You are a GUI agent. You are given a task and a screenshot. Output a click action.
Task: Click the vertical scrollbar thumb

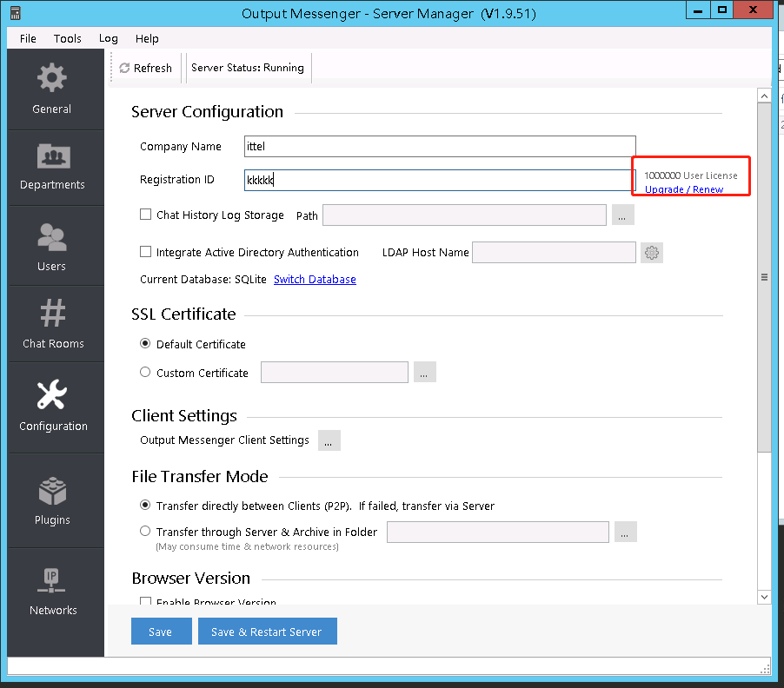click(764, 277)
